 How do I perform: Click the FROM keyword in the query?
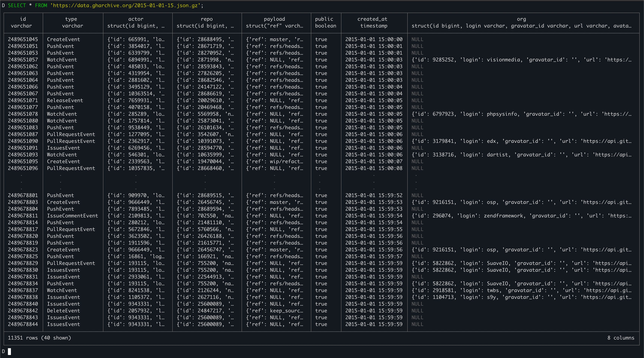(x=41, y=5)
